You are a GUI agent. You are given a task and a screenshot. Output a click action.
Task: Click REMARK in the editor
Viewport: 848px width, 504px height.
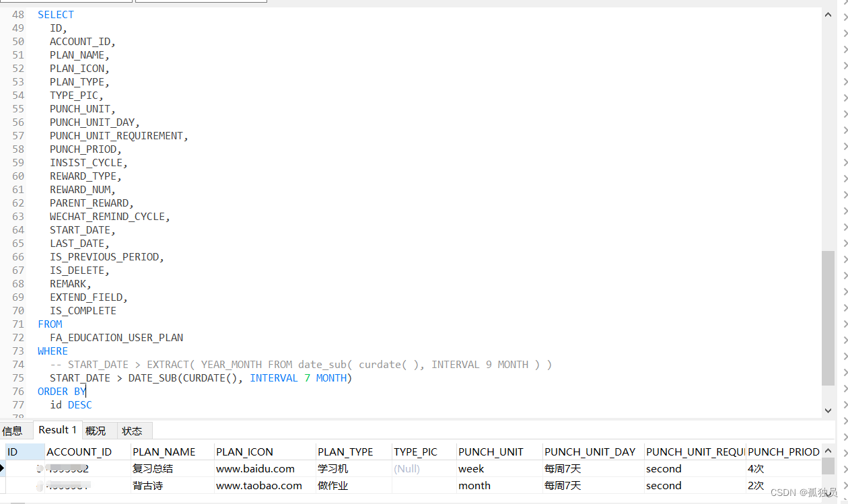[68, 283]
